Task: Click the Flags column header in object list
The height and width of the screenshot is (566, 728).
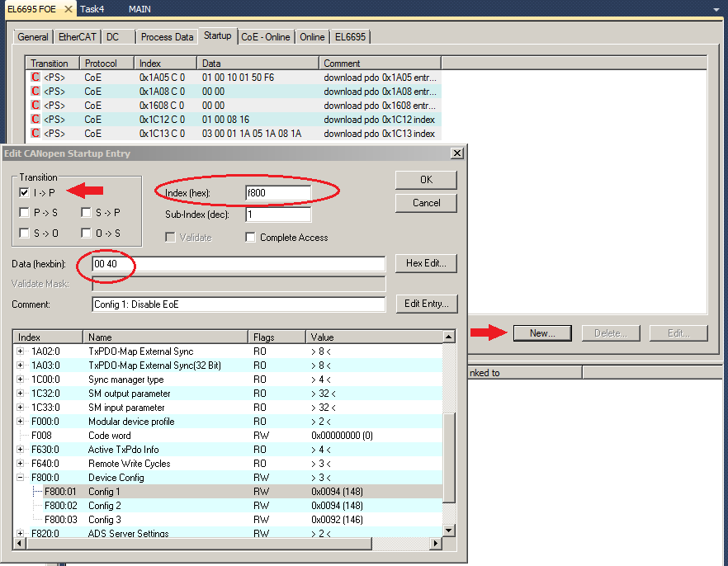Action: pos(277,337)
